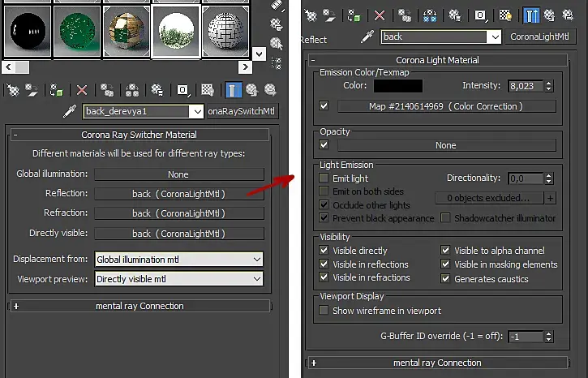Open Displacement from dropdown

point(179,259)
